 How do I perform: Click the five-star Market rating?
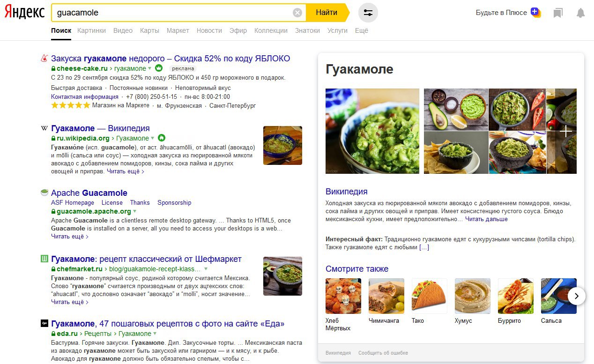tap(70, 105)
